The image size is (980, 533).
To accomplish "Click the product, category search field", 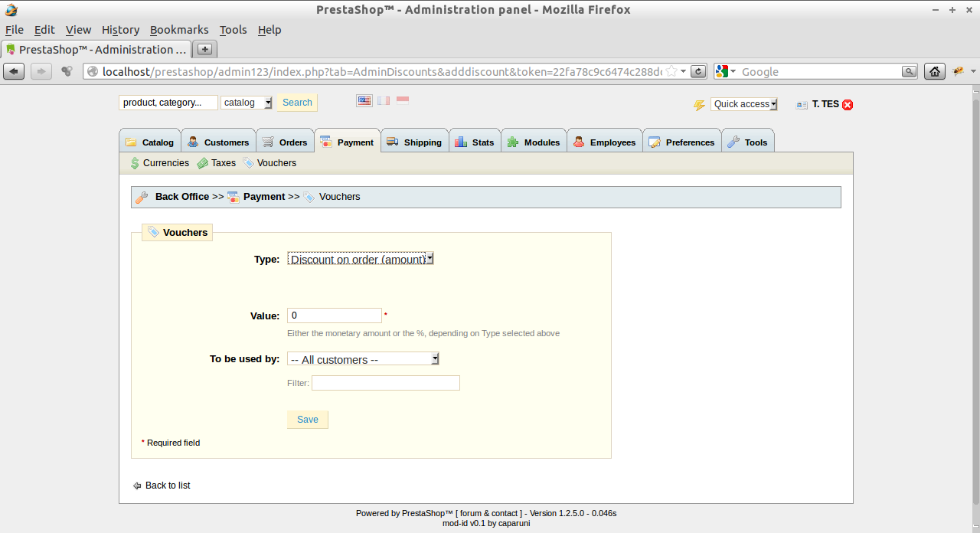I will [x=168, y=103].
